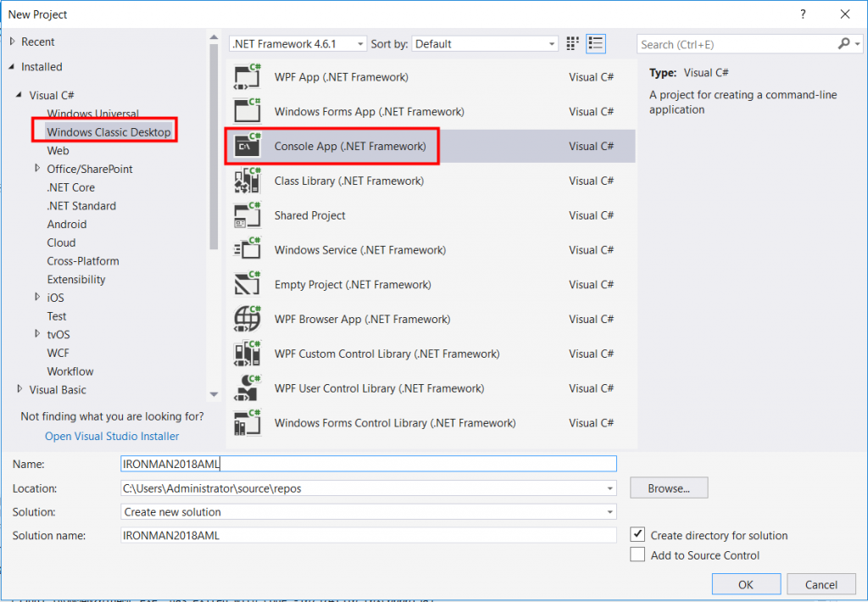This screenshot has width=868, height=602.
Task: Open search options dropdown arrow
Action: coord(858,44)
